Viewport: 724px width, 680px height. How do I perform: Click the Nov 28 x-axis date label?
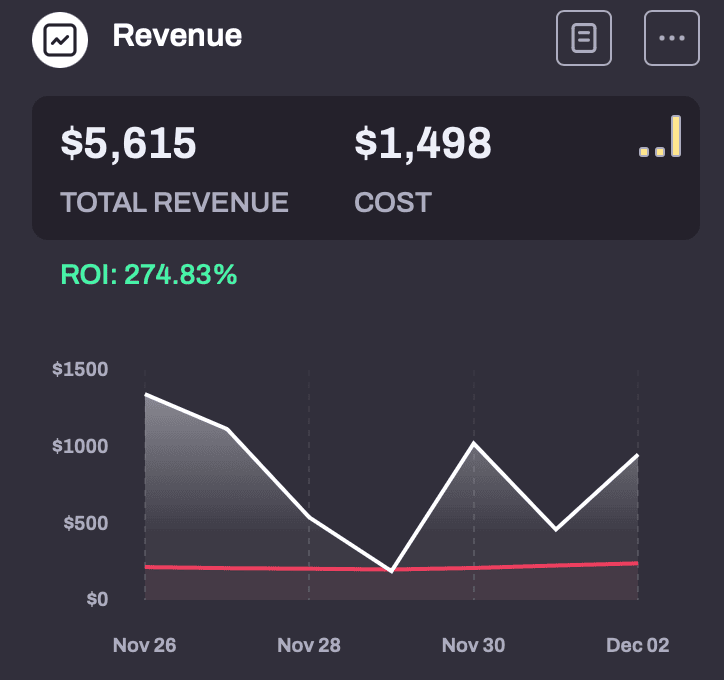tap(309, 645)
